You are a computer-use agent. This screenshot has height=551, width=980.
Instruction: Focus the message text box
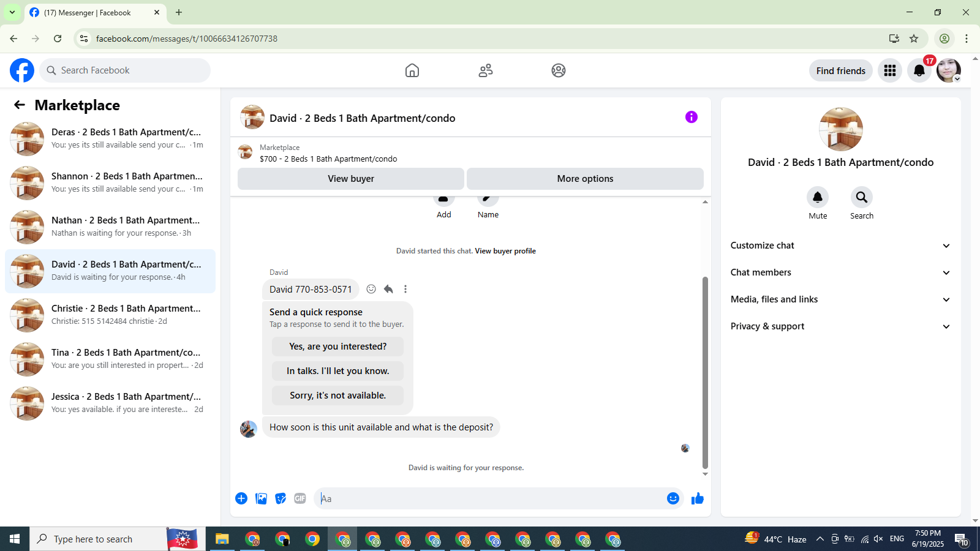coord(490,498)
